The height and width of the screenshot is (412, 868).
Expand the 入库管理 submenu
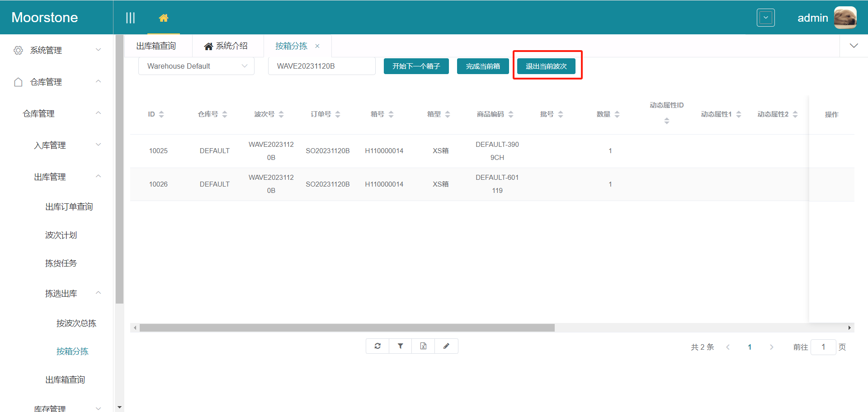pyautogui.click(x=67, y=145)
